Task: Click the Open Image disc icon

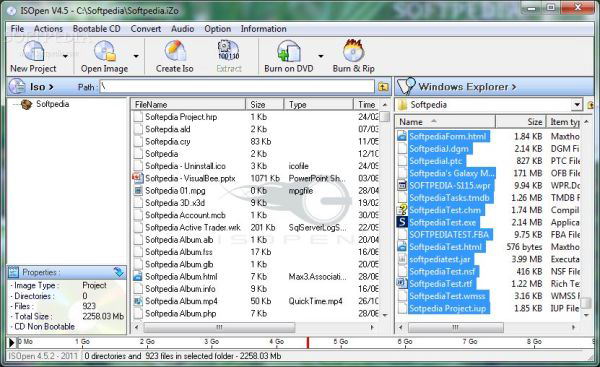Action: [105, 51]
